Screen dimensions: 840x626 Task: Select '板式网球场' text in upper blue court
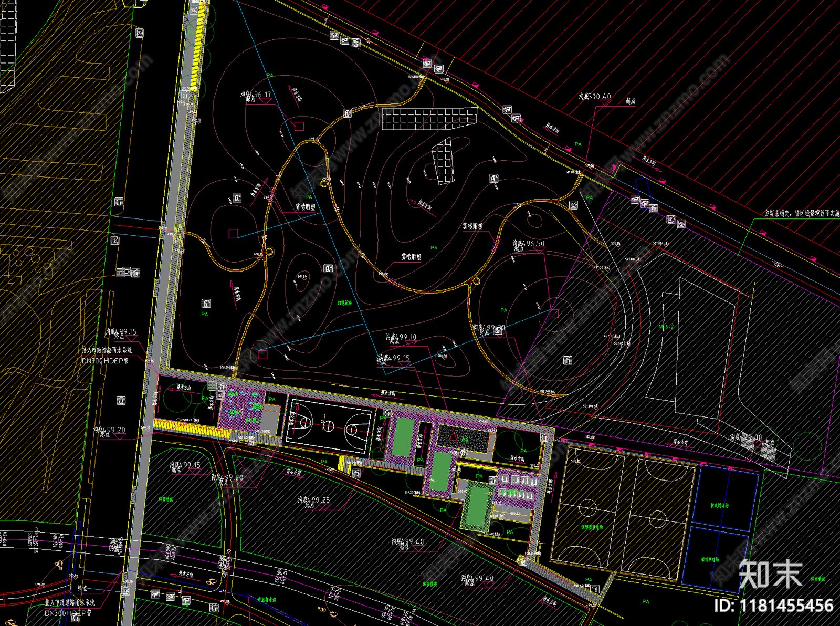pos(719,506)
